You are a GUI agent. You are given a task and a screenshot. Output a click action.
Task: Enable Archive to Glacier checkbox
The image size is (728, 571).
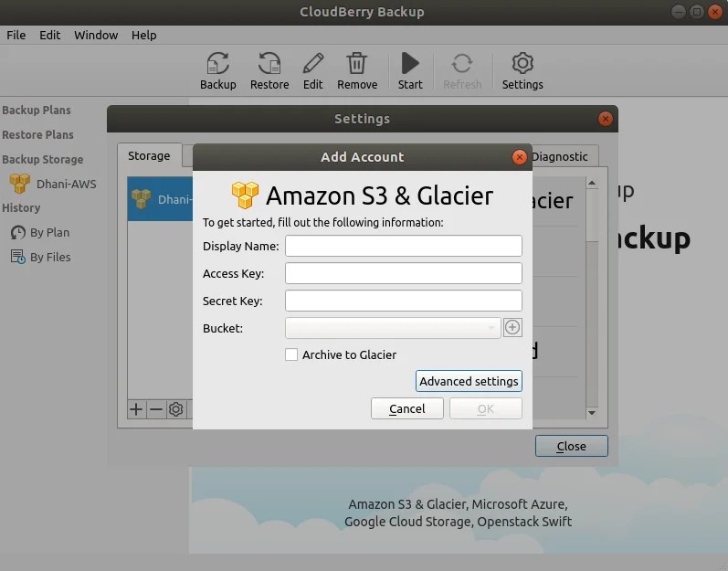click(291, 354)
